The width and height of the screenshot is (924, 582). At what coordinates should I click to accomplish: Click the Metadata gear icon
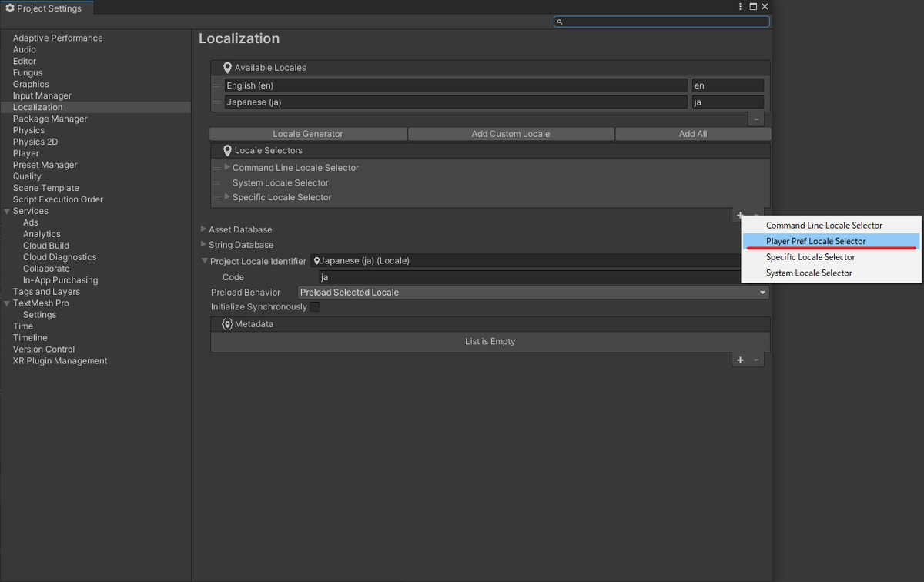pyautogui.click(x=226, y=323)
